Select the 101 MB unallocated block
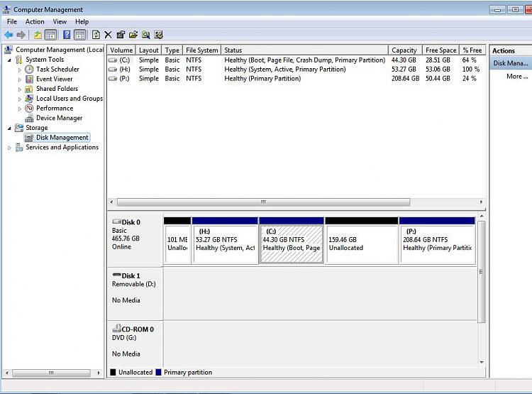Image resolution: width=532 pixels, height=394 pixels. [x=177, y=241]
